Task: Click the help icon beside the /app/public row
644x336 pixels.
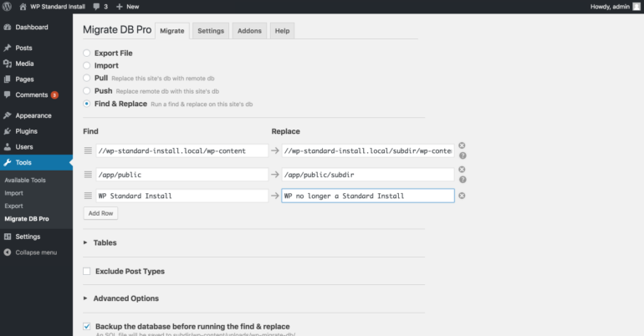Action: 462,179
